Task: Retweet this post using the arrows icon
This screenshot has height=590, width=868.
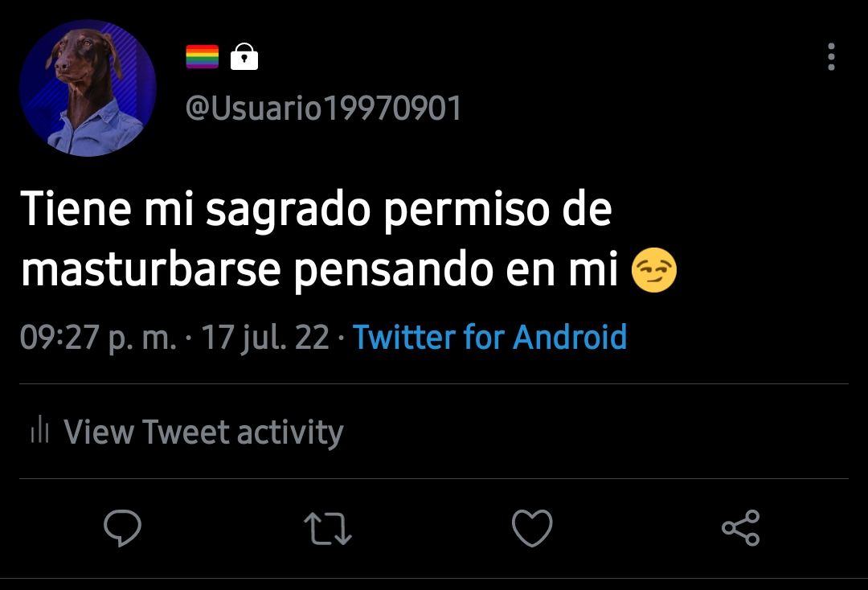Action: point(328,529)
